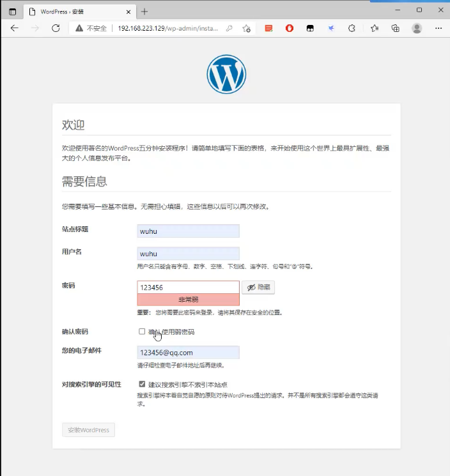Open the Favorites list icon
The width and height of the screenshot is (450, 476).
point(375,28)
